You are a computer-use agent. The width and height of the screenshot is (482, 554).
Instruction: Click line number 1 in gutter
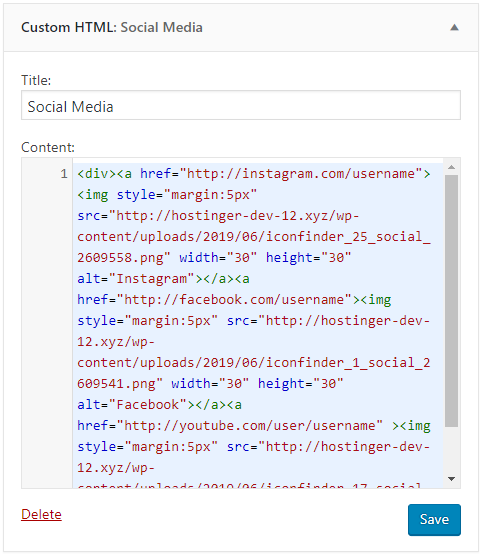64,174
